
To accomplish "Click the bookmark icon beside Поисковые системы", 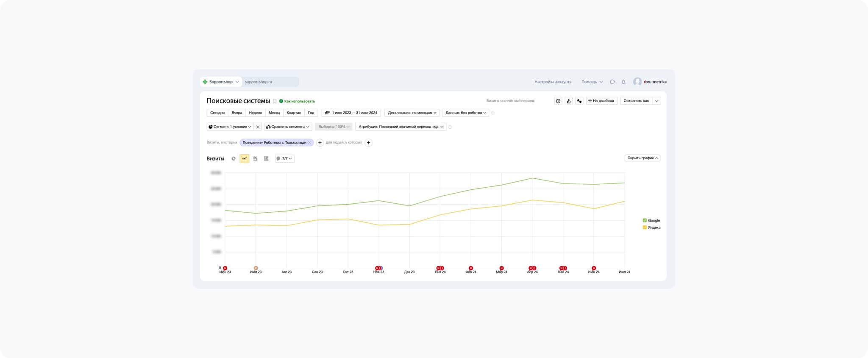I will click(275, 101).
